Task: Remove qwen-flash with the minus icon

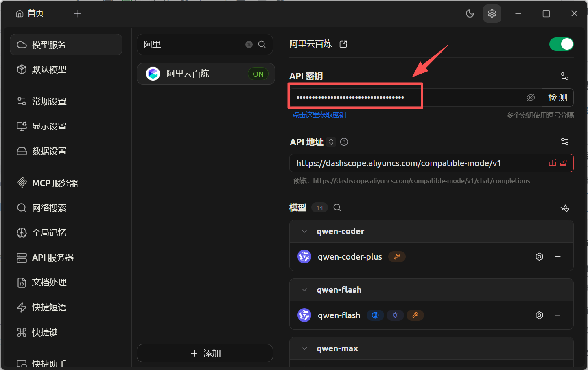Action: tap(558, 315)
